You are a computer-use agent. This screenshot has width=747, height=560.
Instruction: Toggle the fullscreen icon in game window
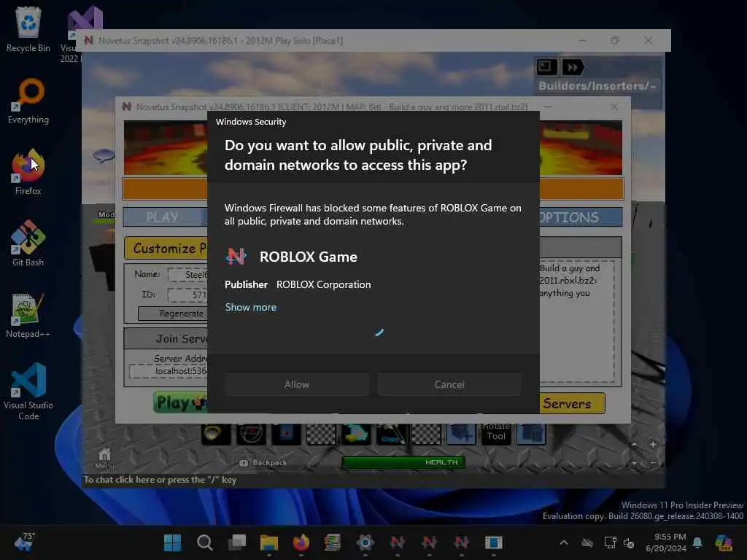coord(546,67)
